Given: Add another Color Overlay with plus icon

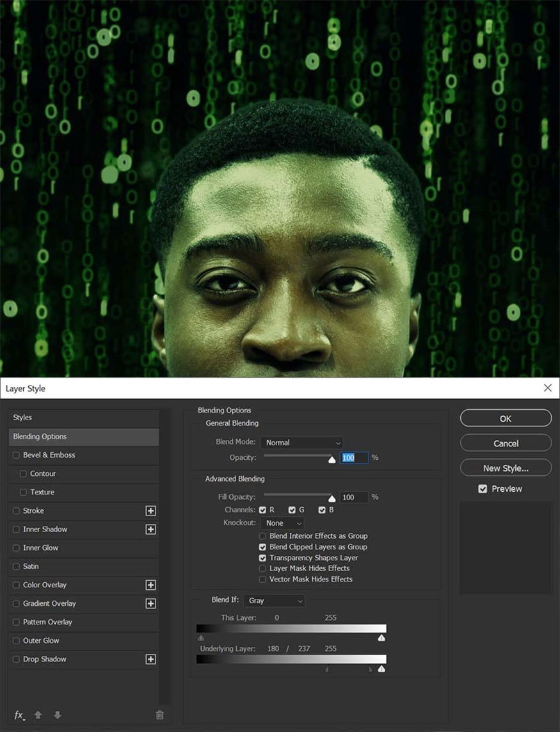Looking at the screenshot, I should point(151,585).
